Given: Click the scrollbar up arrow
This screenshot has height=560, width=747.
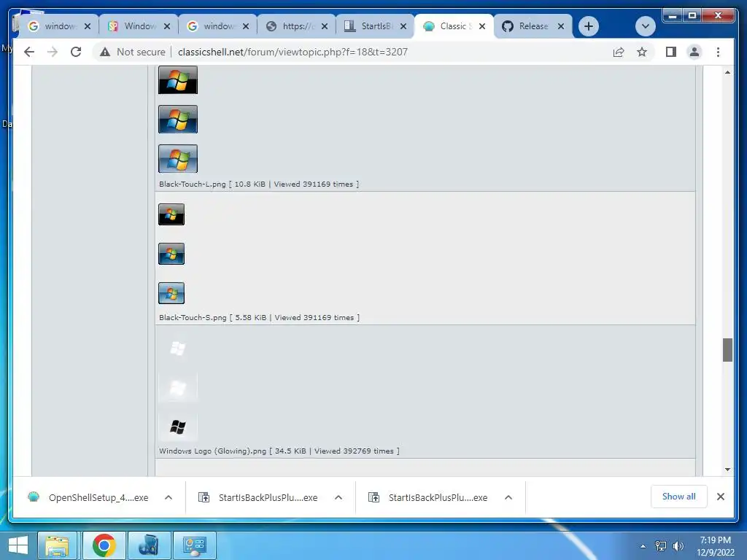Looking at the screenshot, I should click(x=727, y=72).
